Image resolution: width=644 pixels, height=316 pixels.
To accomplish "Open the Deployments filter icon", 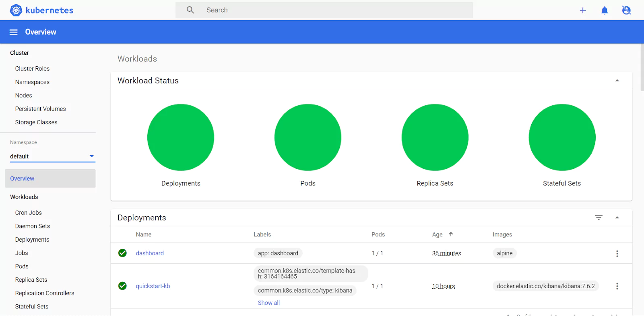I will [x=599, y=218].
